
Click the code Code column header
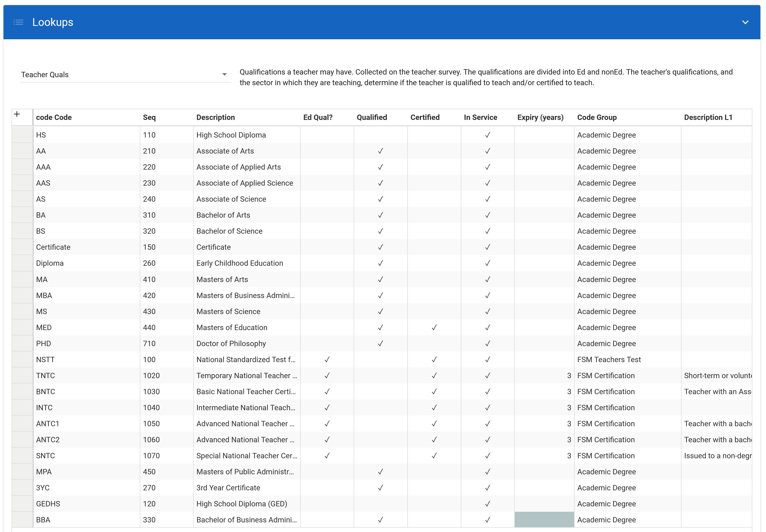tap(54, 117)
